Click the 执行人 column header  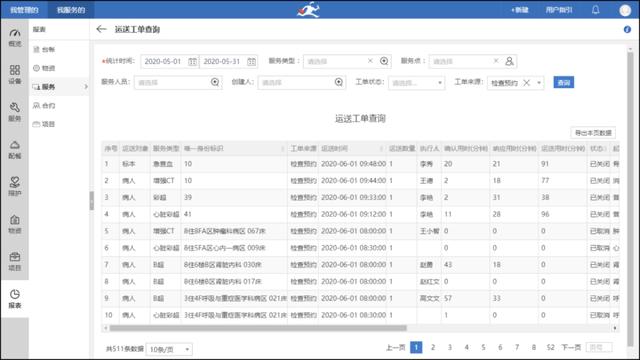[429, 149]
